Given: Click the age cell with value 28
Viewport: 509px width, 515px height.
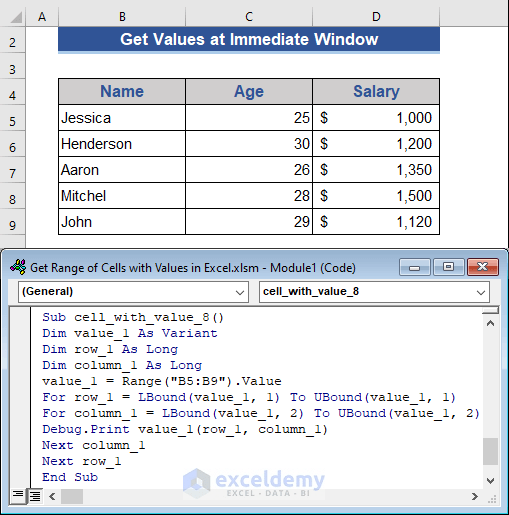Looking at the screenshot, I should tap(249, 196).
